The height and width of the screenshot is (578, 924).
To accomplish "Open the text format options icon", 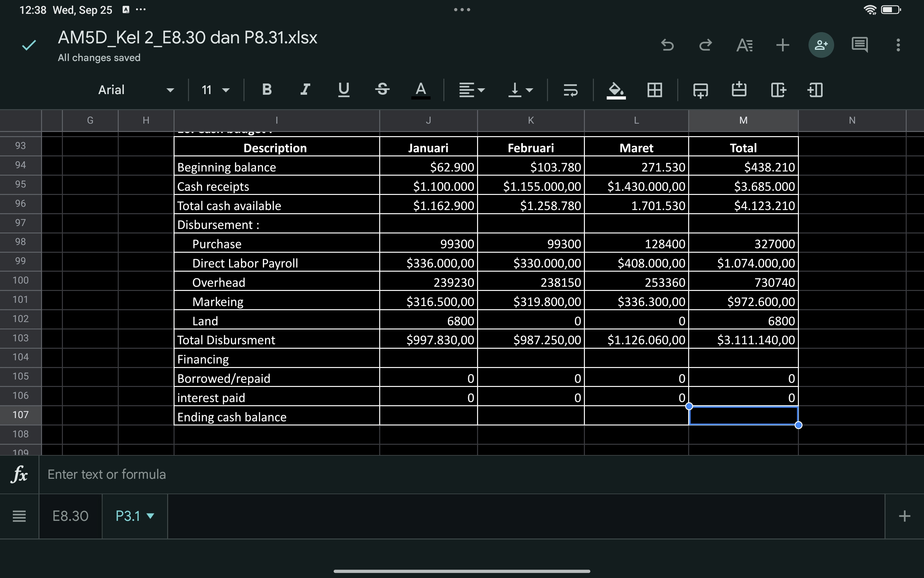I will (744, 45).
